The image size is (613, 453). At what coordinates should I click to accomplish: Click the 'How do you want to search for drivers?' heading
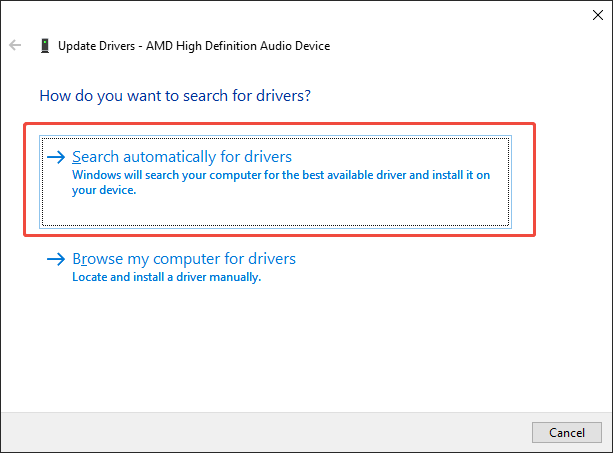point(175,96)
